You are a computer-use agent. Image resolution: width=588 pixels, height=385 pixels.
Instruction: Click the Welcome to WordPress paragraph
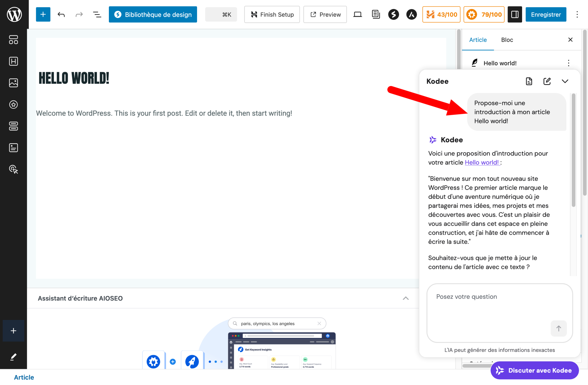click(164, 113)
